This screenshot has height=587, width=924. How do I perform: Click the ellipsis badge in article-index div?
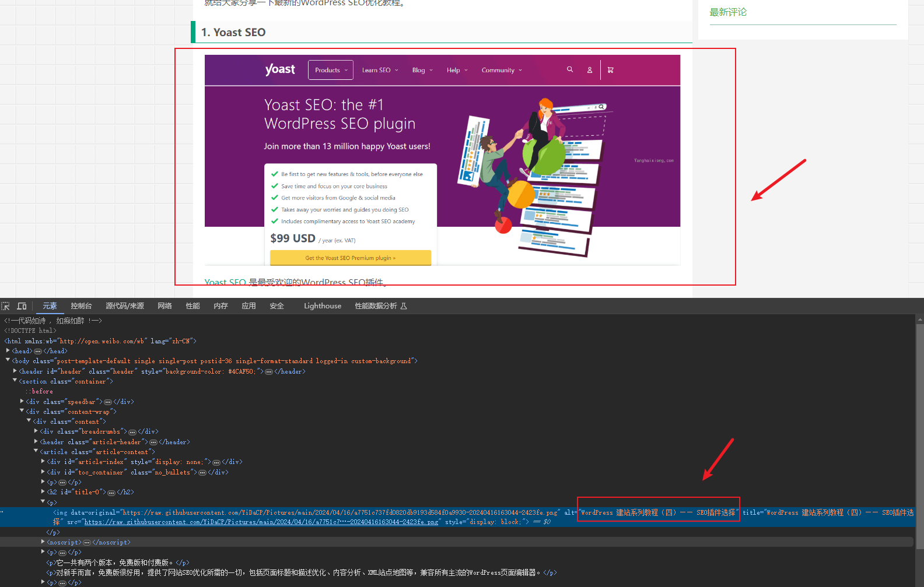216,462
